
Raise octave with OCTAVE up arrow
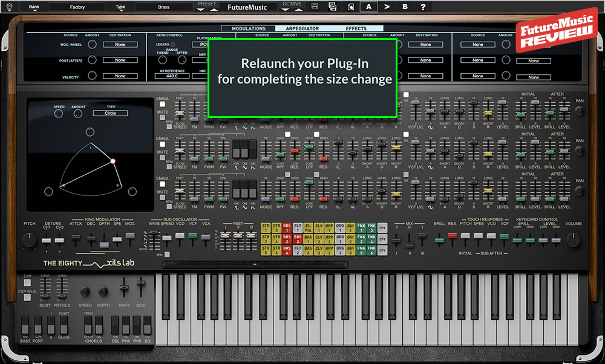tap(299, 10)
